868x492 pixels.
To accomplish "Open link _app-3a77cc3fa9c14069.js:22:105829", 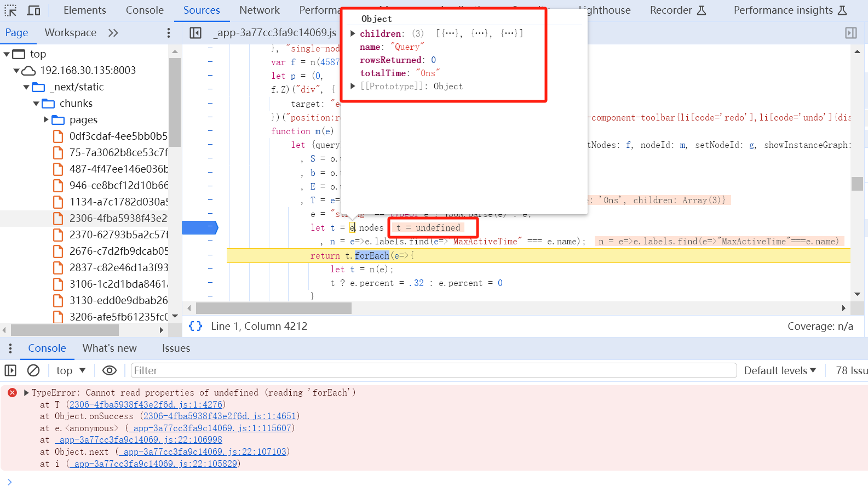I will [153, 464].
